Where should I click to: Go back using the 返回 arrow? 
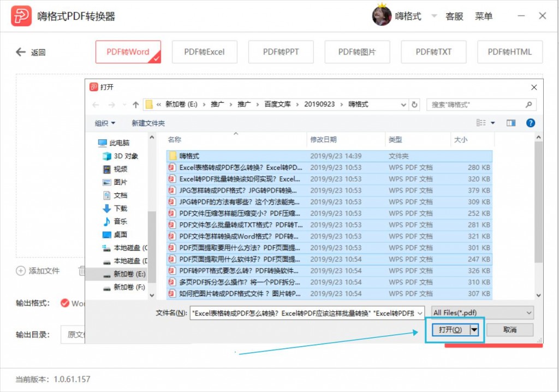point(21,52)
